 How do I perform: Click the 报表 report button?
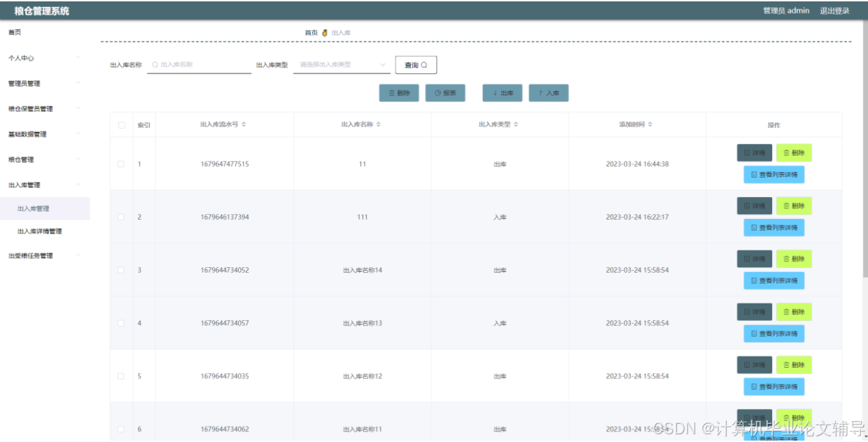click(x=444, y=93)
